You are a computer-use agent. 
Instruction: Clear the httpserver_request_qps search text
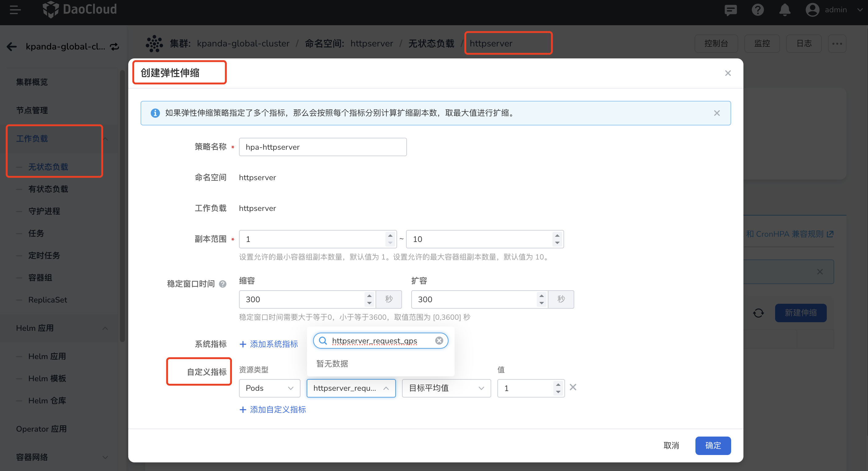click(x=439, y=340)
